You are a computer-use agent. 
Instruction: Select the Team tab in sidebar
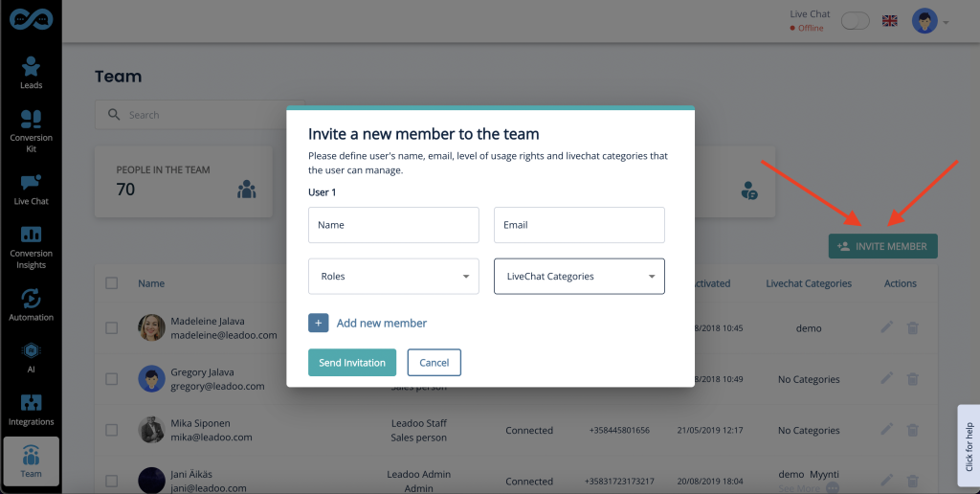tap(31, 460)
